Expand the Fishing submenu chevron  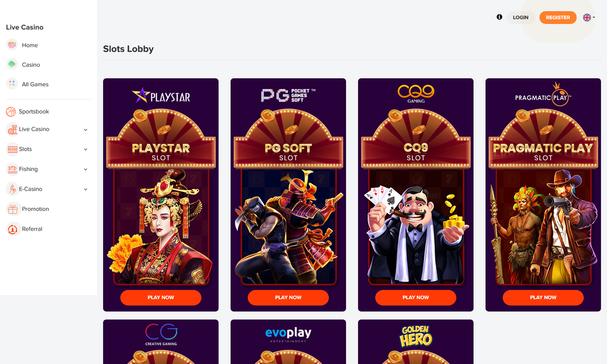click(x=86, y=169)
